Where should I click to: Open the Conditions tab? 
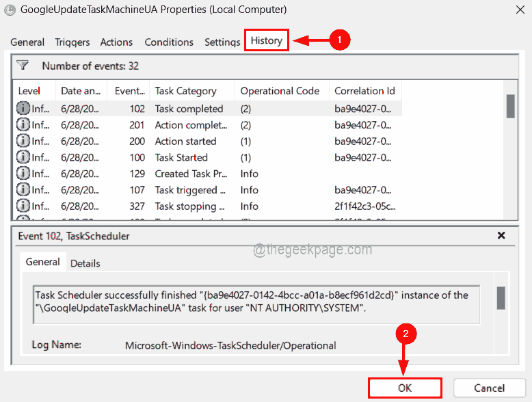tap(169, 42)
